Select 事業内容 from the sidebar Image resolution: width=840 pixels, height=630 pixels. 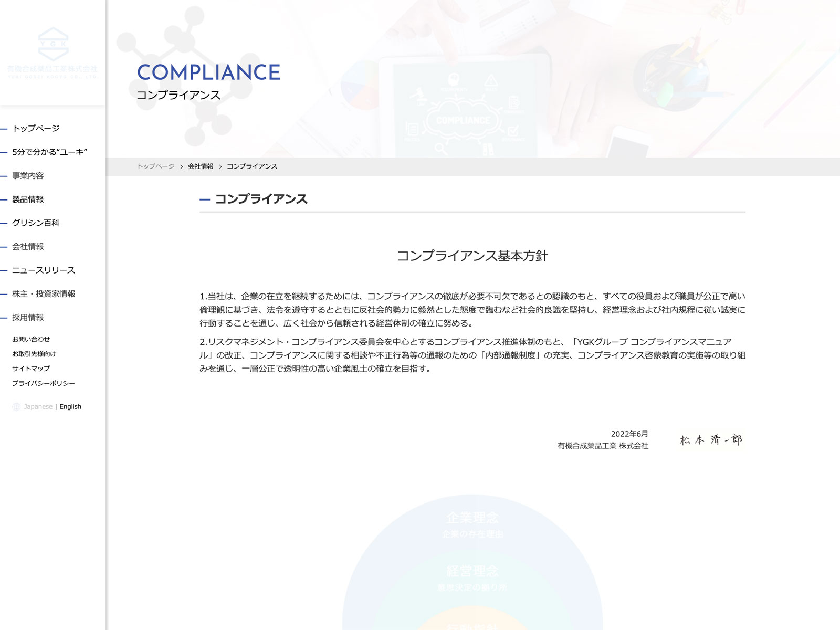(28, 175)
